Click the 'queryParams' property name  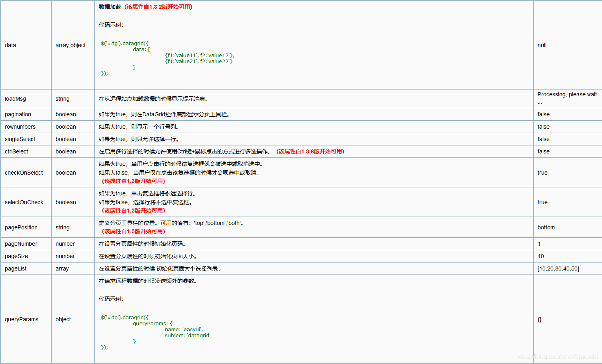click(22, 319)
